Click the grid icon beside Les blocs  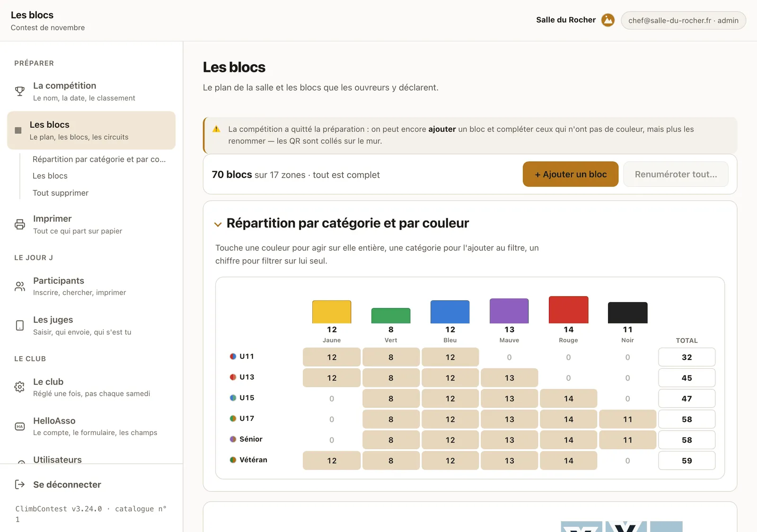point(18,131)
